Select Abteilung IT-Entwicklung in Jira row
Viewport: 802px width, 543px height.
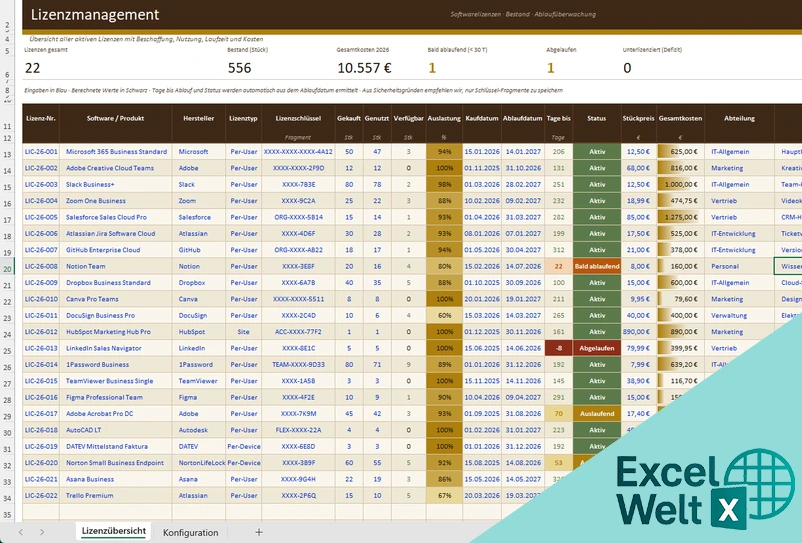pos(740,234)
